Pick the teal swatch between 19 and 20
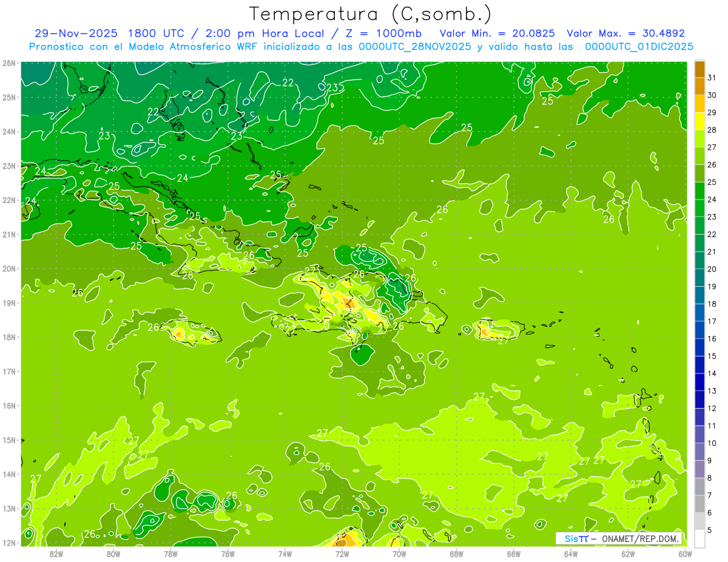This screenshot has width=728, height=562. tap(699, 278)
